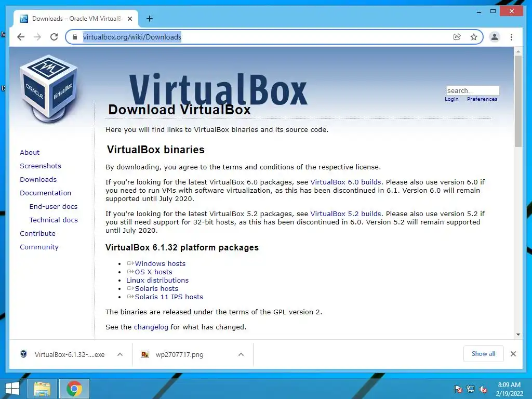Open End-user docs in the sidebar
Image resolution: width=532 pixels, height=399 pixels.
54,207
